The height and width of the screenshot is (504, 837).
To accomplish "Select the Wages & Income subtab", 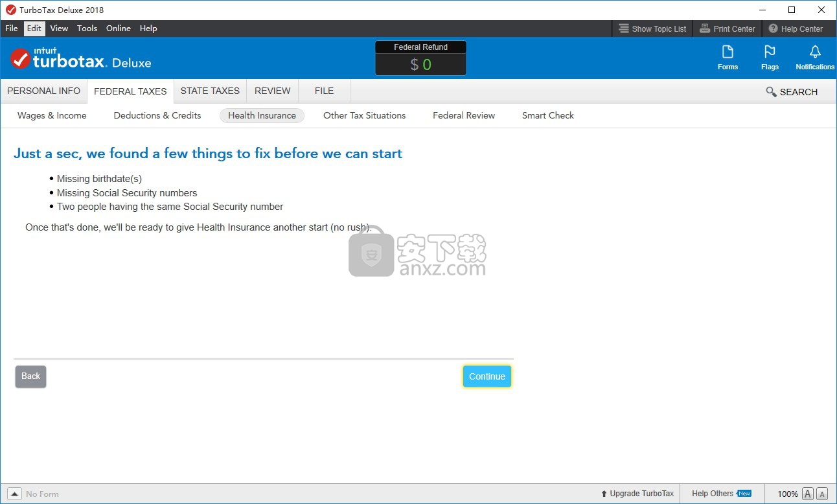I will click(x=52, y=115).
